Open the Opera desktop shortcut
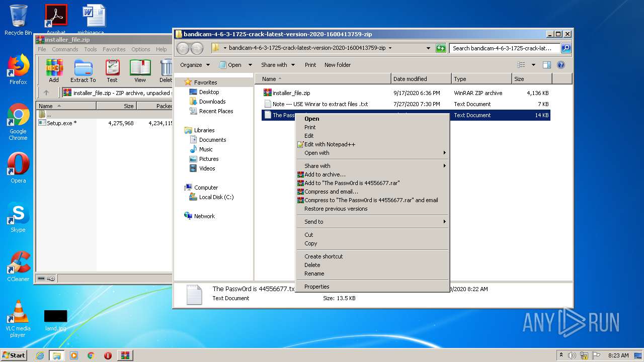The height and width of the screenshot is (362, 644). coord(18,168)
